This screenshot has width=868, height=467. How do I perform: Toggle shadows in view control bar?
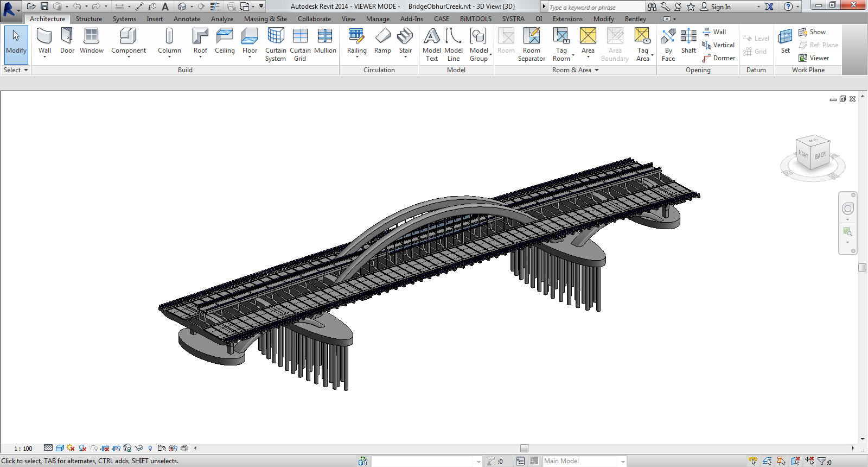[82, 448]
